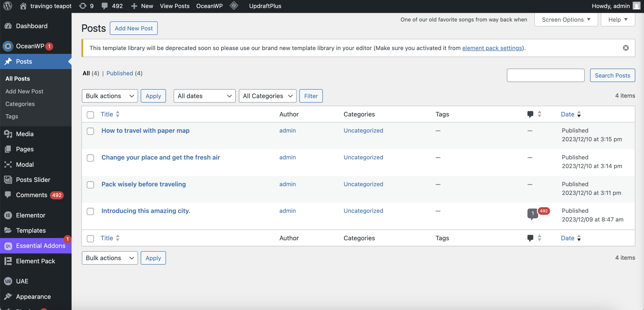Follow the element pack settings link
Viewport: 644px width, 310px height.
coord(492,48)
